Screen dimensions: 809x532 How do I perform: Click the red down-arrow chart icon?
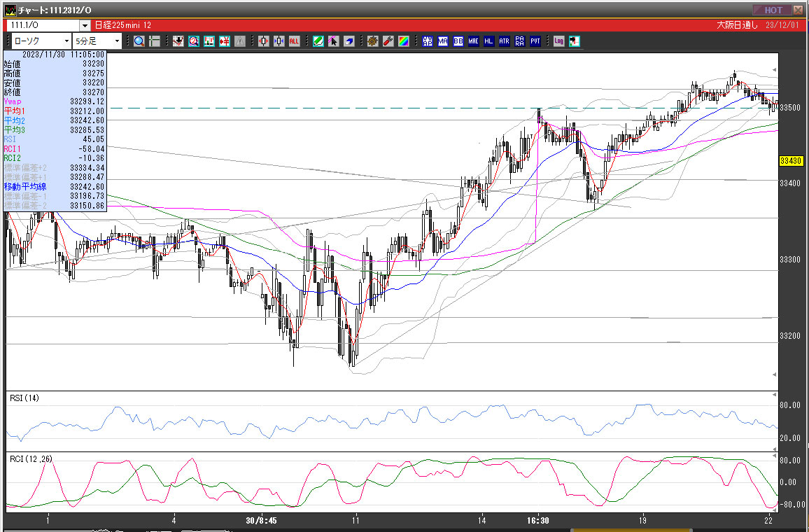(x=178, y=41)
